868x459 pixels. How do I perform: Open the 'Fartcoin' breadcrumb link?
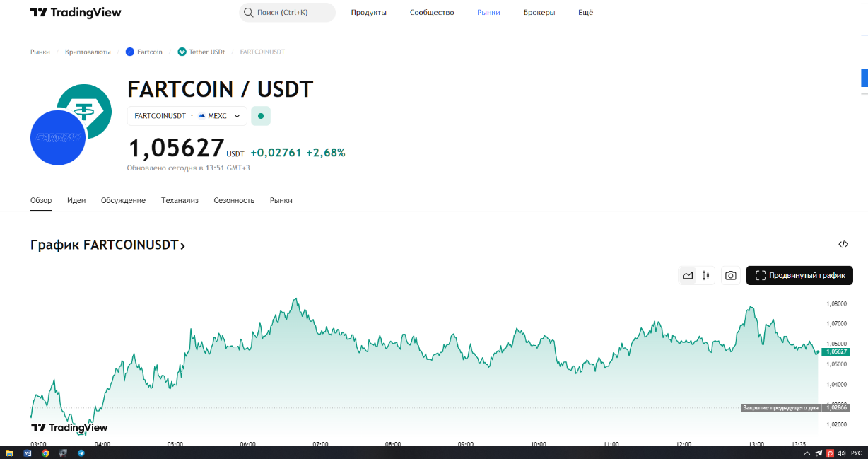[x=143, y=52]
